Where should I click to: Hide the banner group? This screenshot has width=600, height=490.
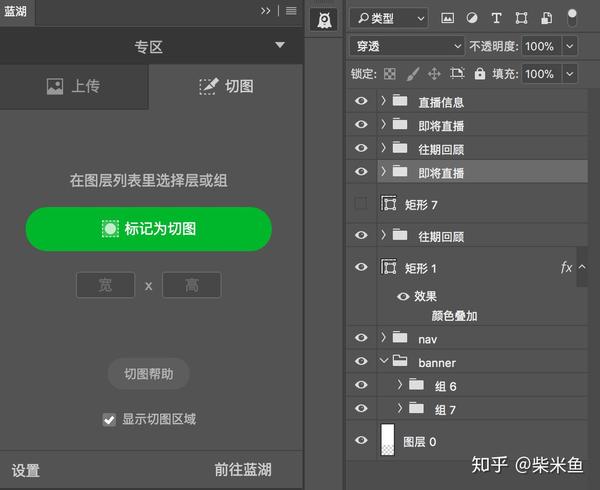(361, 361)
